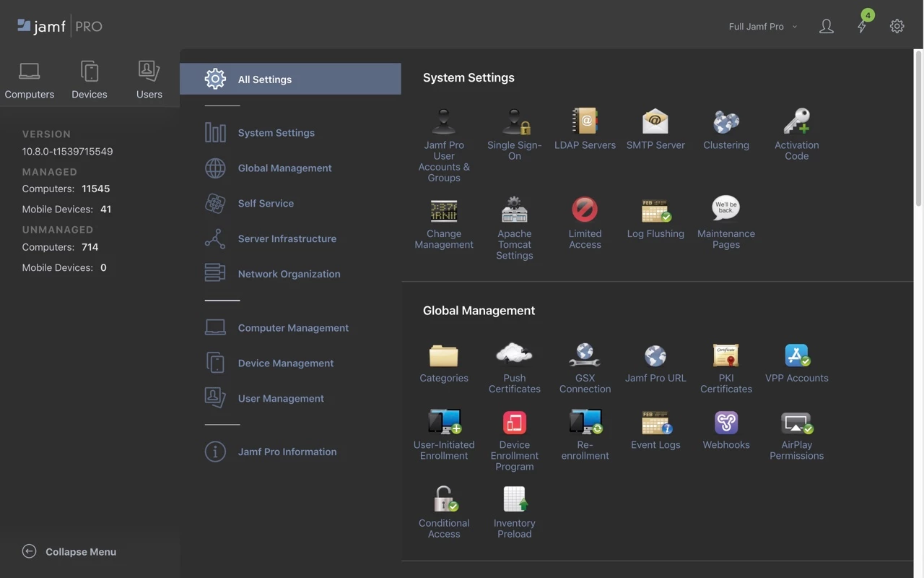Open Apache Tomcat Settings icon
The image size is (924, 578).
coord(515,210)
